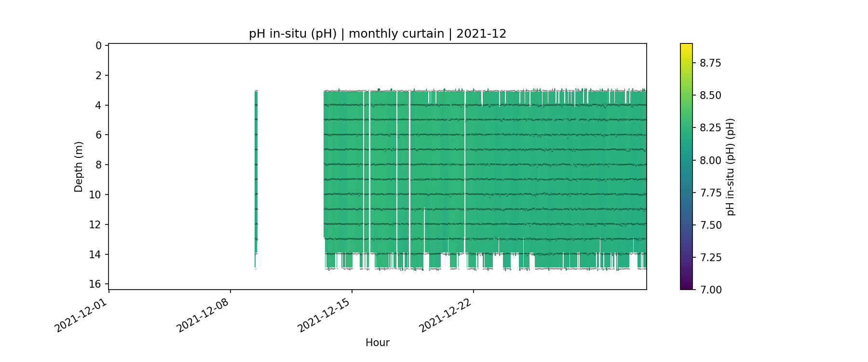Select the "Depth (m)" y-axis label

[x=79, y=167]
